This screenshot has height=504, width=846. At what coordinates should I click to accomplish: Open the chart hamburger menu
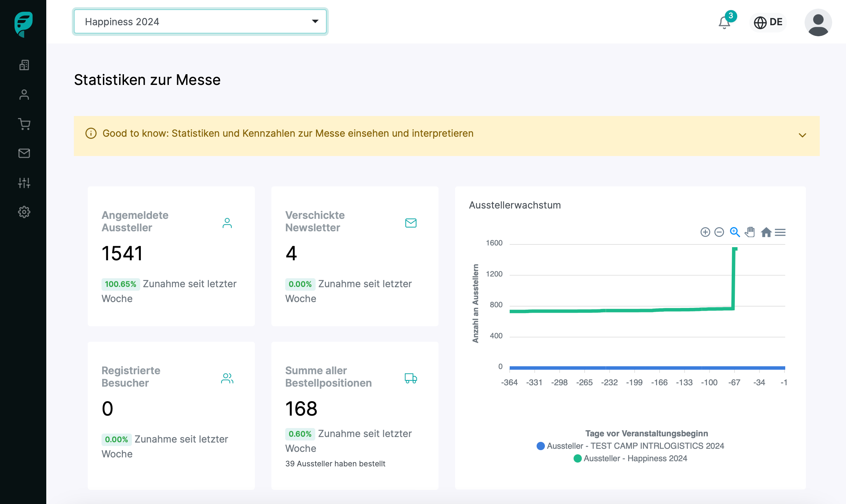coord(780,232)
